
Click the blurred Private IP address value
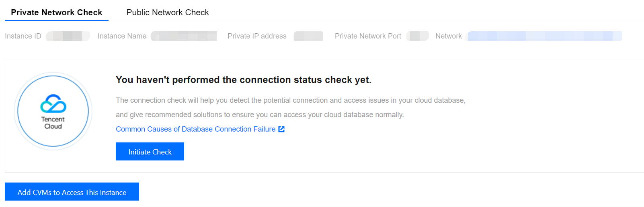coord(308,36)
